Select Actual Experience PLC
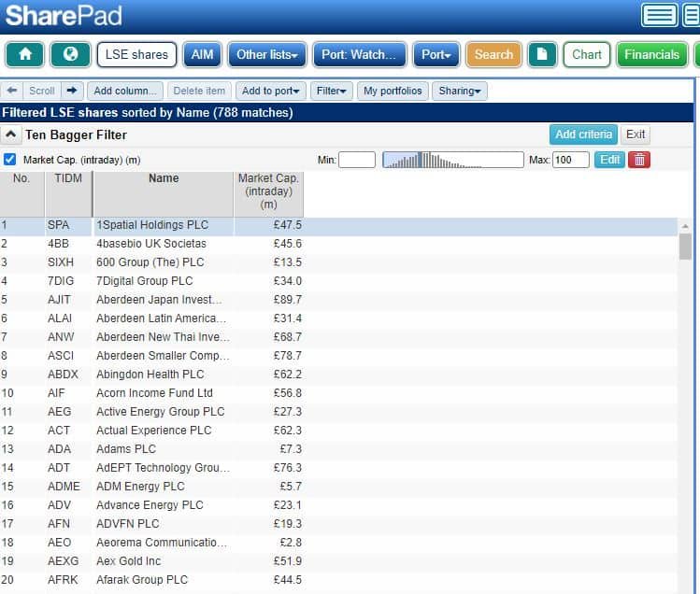The height and width of the screenshot is (594, 700). 154,431
